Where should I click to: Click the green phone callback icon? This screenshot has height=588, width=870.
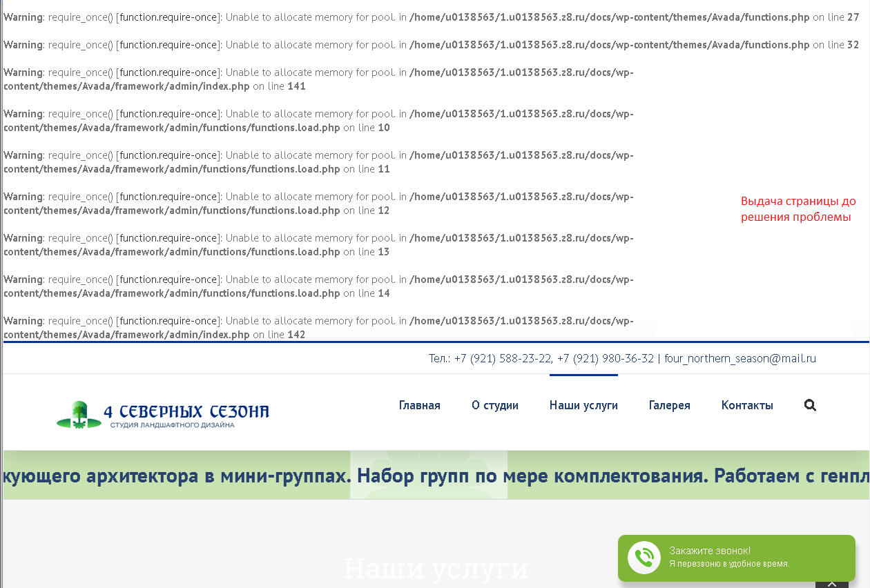pos(644,557)
